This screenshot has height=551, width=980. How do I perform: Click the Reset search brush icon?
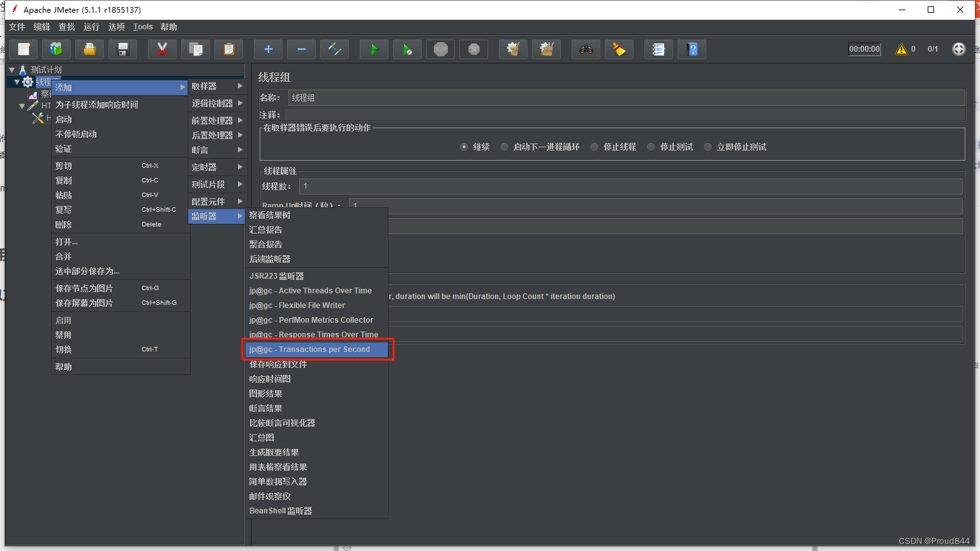619,49
